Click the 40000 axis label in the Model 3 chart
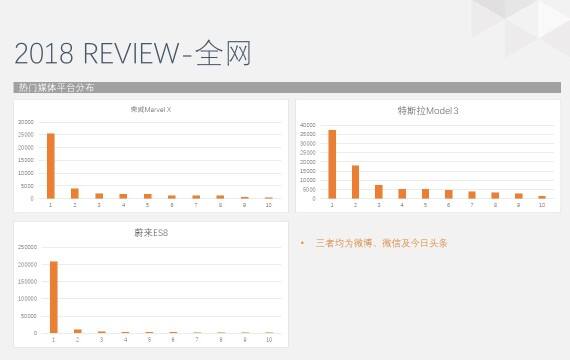This screenshot has width=570, height=360. coord(308,125)
